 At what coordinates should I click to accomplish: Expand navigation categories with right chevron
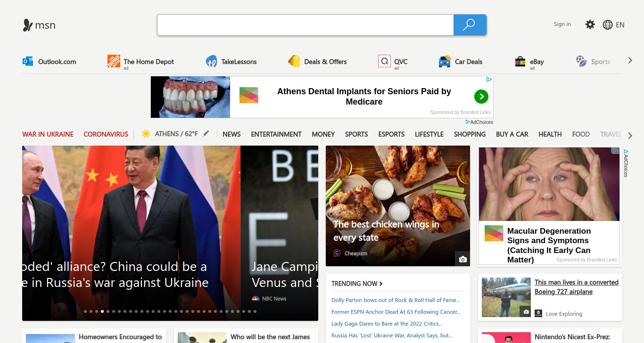(630, 136)
